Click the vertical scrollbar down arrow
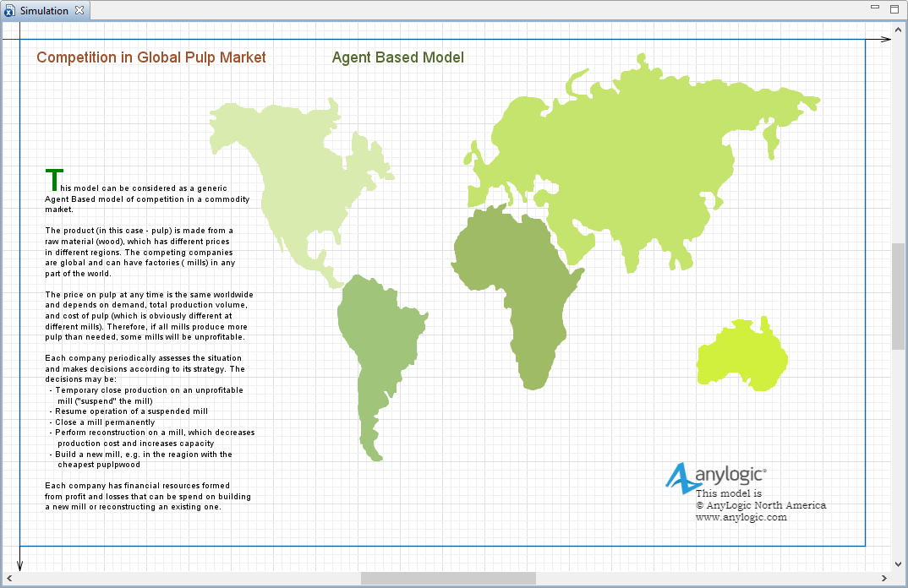Screen dimensions: 908x588 pos(898,564)
